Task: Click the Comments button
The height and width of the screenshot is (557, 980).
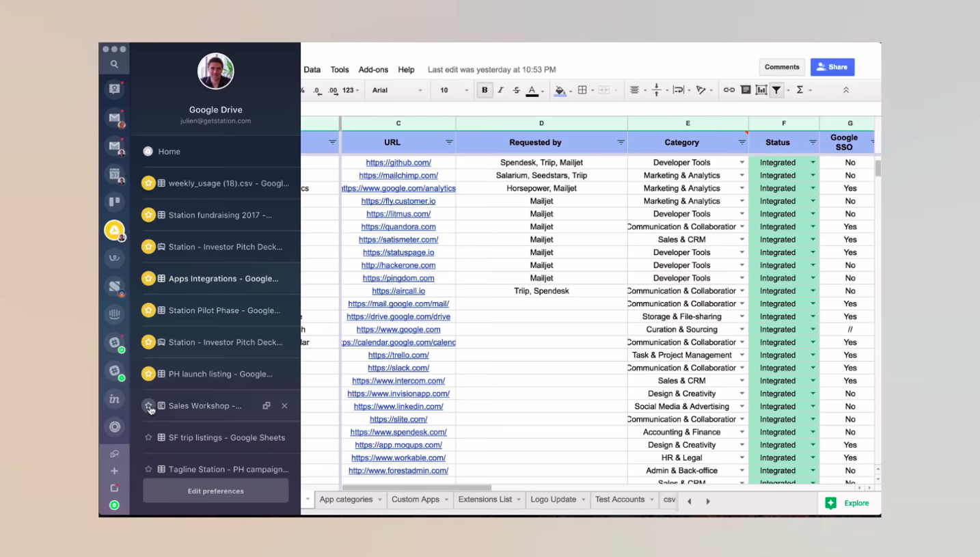Action: (782, 67)
